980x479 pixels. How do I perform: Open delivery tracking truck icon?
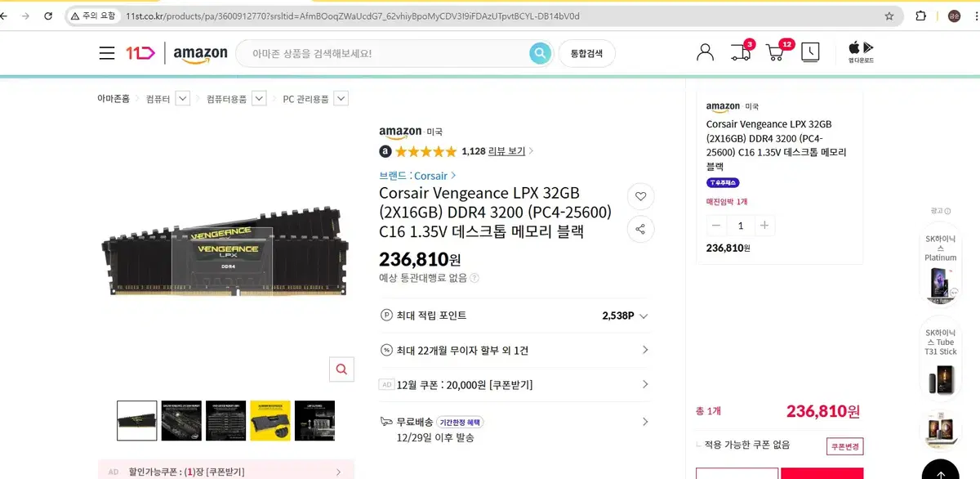coord(741,52)
